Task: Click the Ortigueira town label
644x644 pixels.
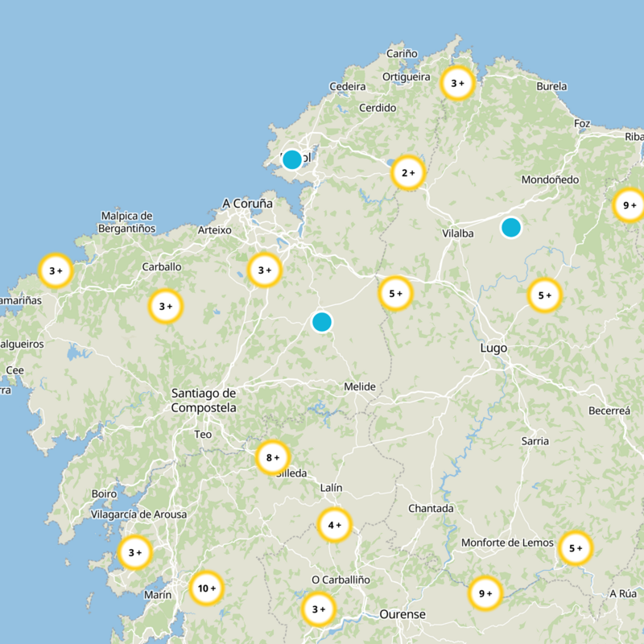Action: [x=407, y=77]
